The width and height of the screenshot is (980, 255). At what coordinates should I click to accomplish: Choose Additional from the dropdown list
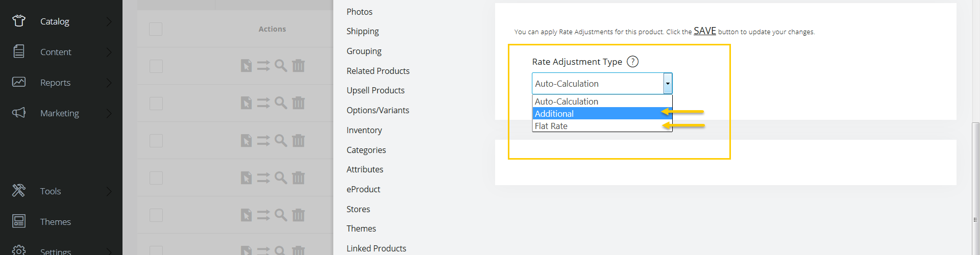[602, 114]
